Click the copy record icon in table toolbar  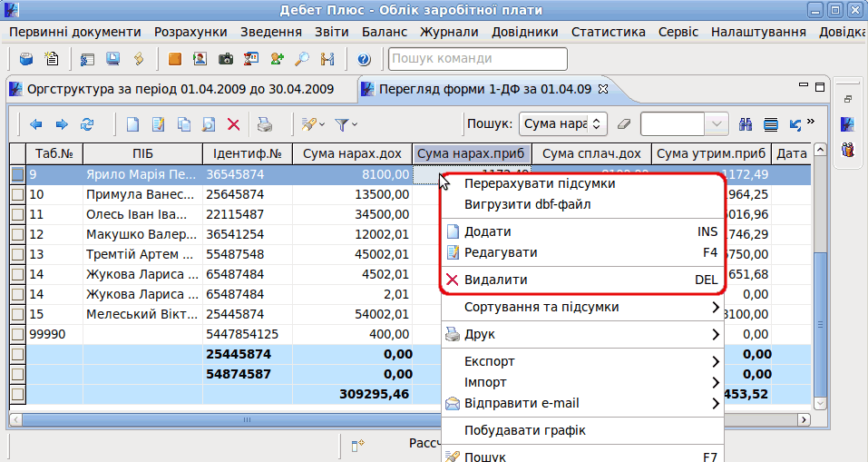[x=184, y=124]
